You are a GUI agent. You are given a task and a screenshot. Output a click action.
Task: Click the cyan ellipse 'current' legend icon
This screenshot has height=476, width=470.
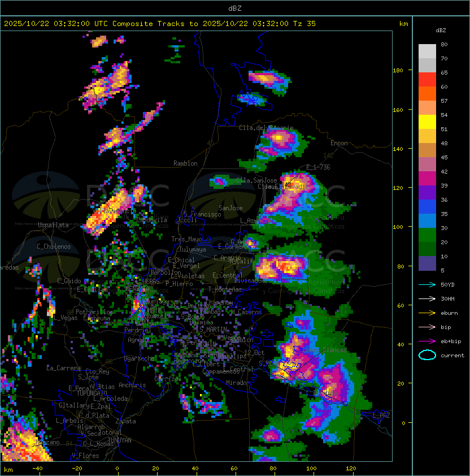click(427, 355)
